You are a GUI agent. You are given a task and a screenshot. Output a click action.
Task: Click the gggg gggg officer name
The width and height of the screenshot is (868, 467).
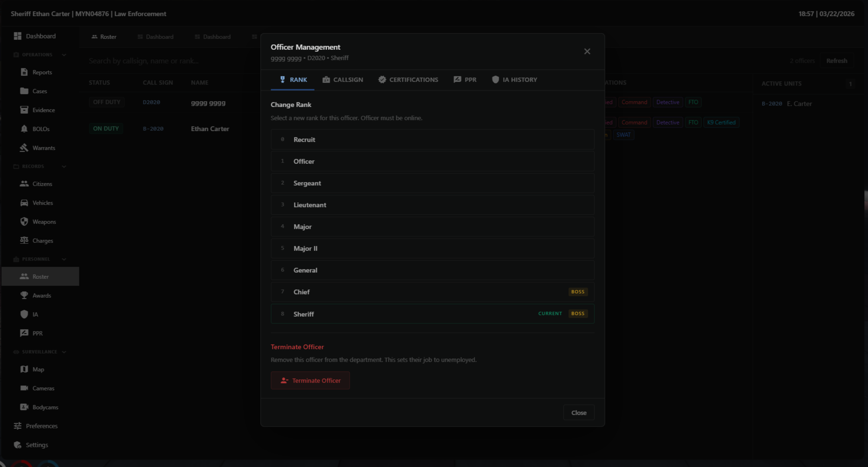pyautogui.click(x=208, y=103)
